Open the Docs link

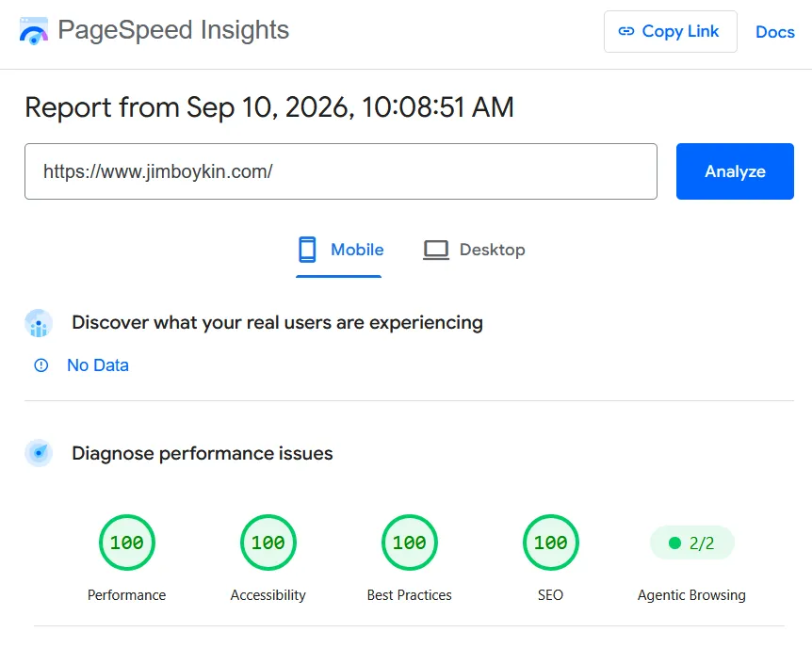click(774, 32)
